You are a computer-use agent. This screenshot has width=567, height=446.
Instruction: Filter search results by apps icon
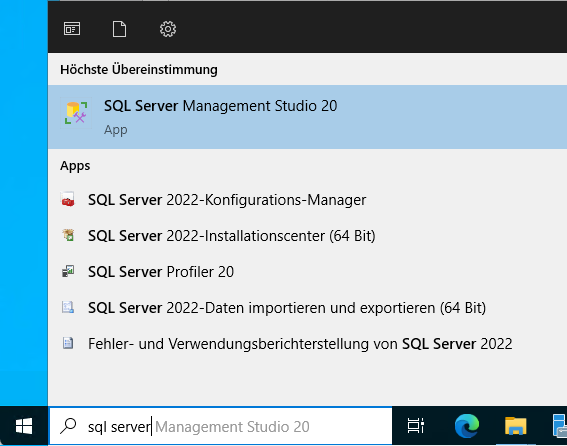click(x=72, y=29)
